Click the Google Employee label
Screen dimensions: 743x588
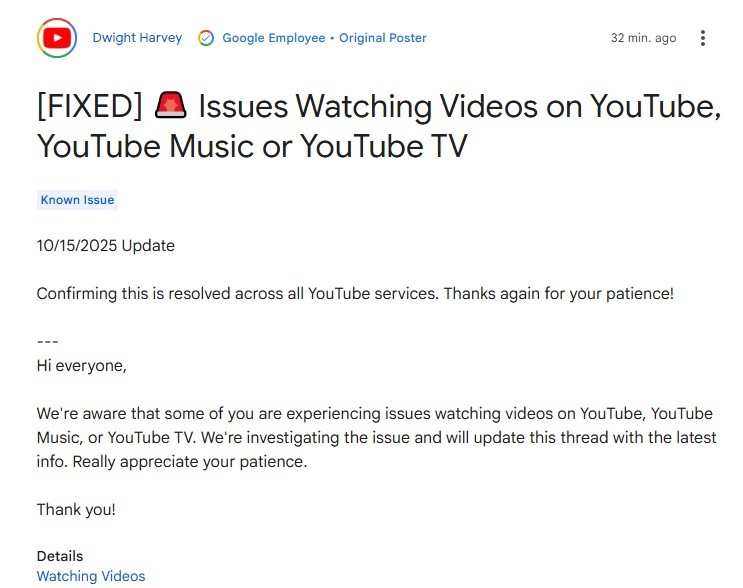coord(273,38)
